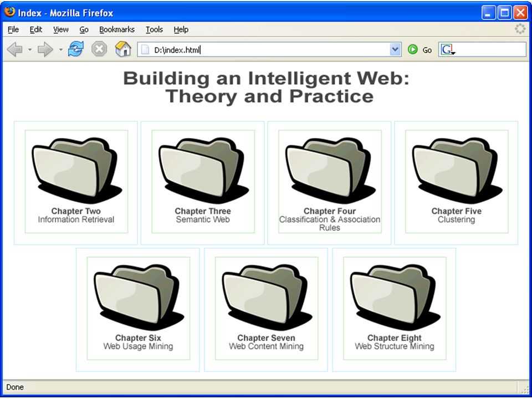Open the Go menu

84,29
